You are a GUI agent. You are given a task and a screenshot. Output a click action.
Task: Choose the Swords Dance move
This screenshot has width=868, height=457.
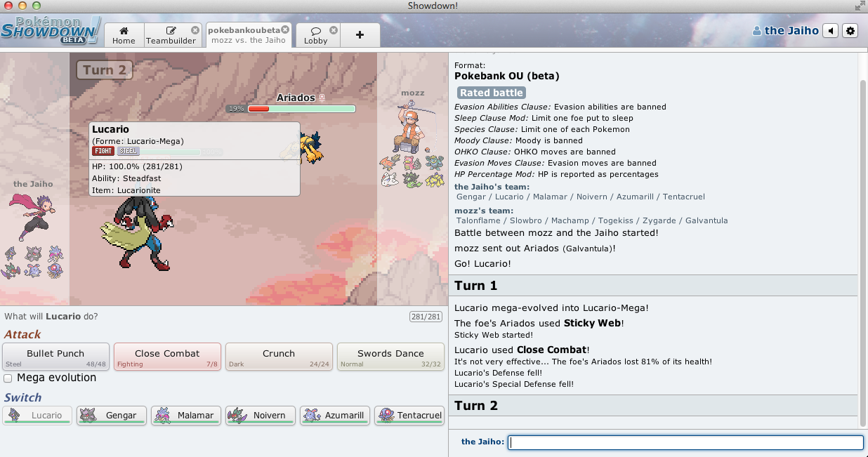(x=390, y=357)
